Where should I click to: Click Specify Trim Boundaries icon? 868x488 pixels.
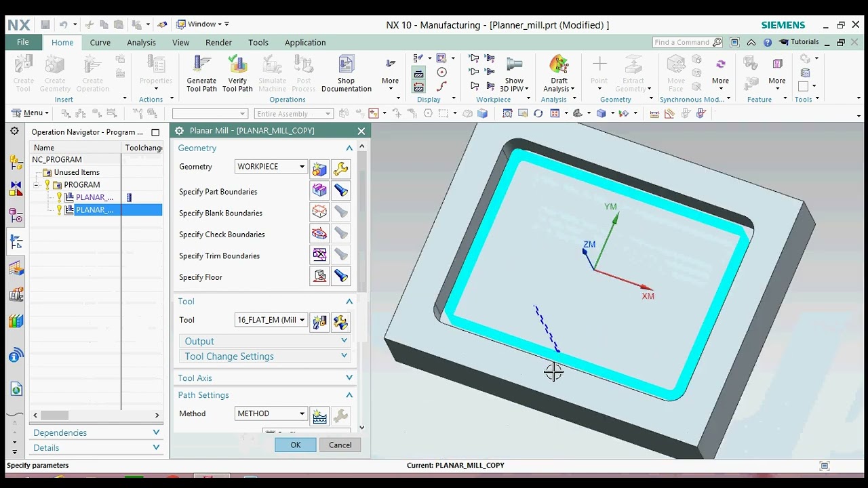click(x=319, y=256)
